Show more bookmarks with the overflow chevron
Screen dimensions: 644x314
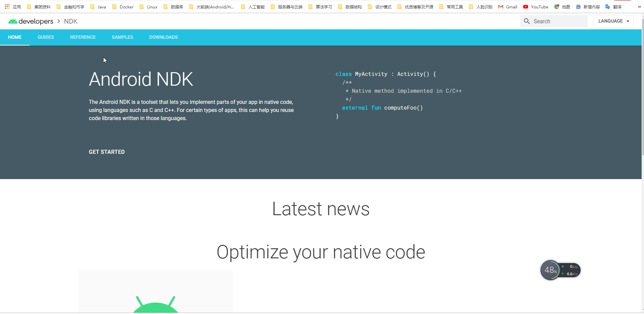[639, 7]
